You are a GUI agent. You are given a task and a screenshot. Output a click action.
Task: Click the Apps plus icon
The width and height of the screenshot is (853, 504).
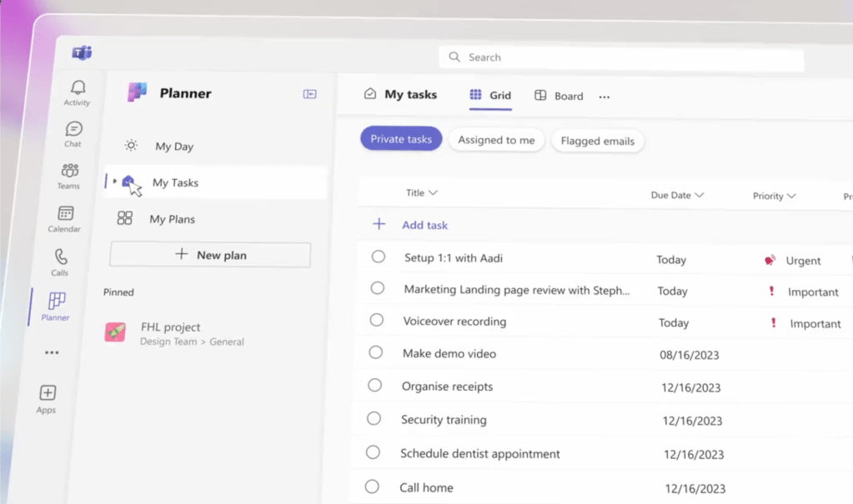(48, 393)
